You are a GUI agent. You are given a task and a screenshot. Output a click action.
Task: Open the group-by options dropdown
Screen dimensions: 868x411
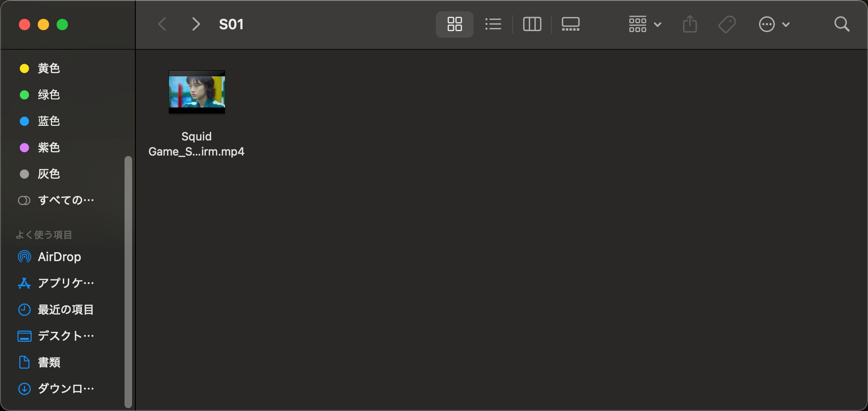pyautogui.click(x=644, y=24)
